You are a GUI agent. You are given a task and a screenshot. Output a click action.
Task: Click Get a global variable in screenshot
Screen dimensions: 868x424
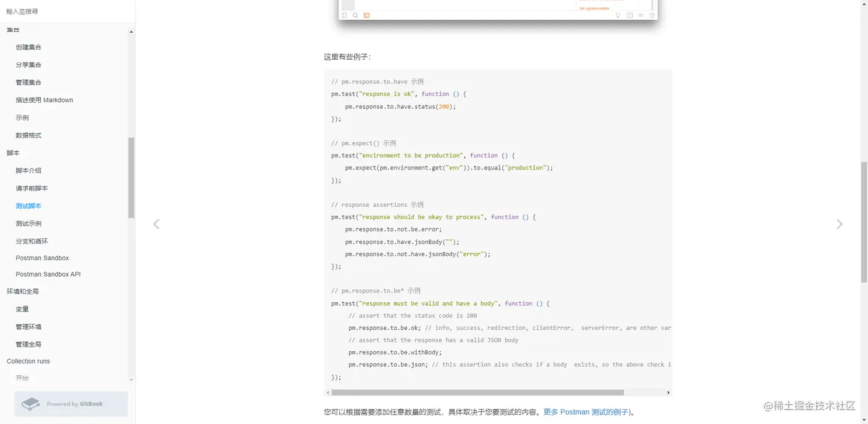coord(594,8)
